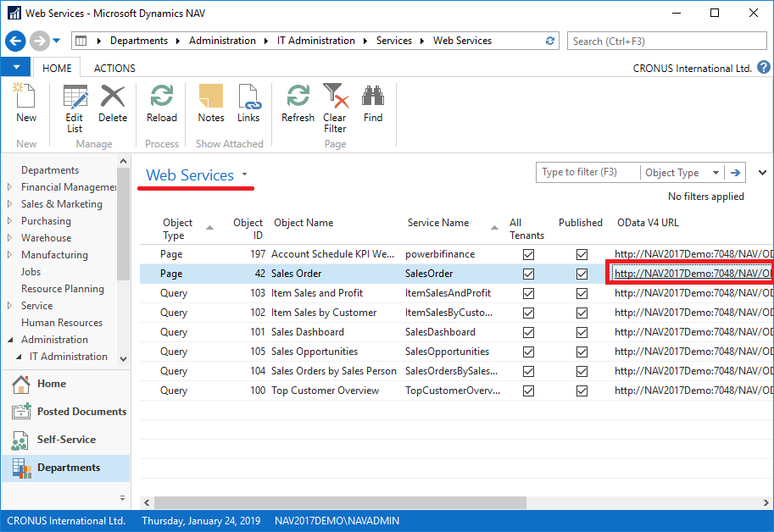The width and height of the screenshot is (774, 532).
Task: Apply filter with the blue arrow
Action: point(735,173)
